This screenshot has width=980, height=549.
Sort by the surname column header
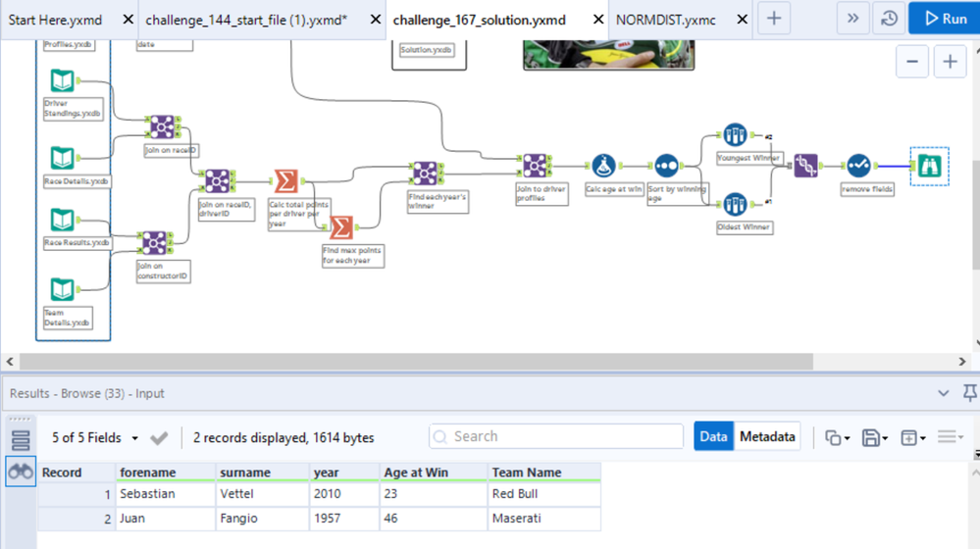pyautogui.click(x=263, y=473)
